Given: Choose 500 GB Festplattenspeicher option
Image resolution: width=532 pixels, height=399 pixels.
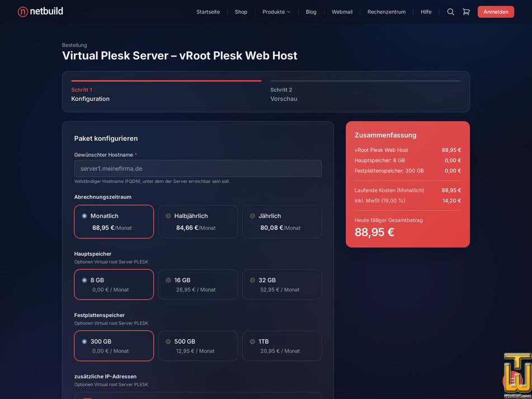Looking at the screenshot, I should (198, 346).
